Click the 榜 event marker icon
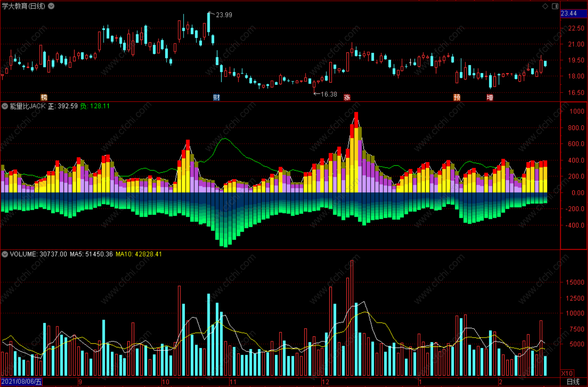The height and width of the screenshot is (387, 588). [x=44, y=97]
